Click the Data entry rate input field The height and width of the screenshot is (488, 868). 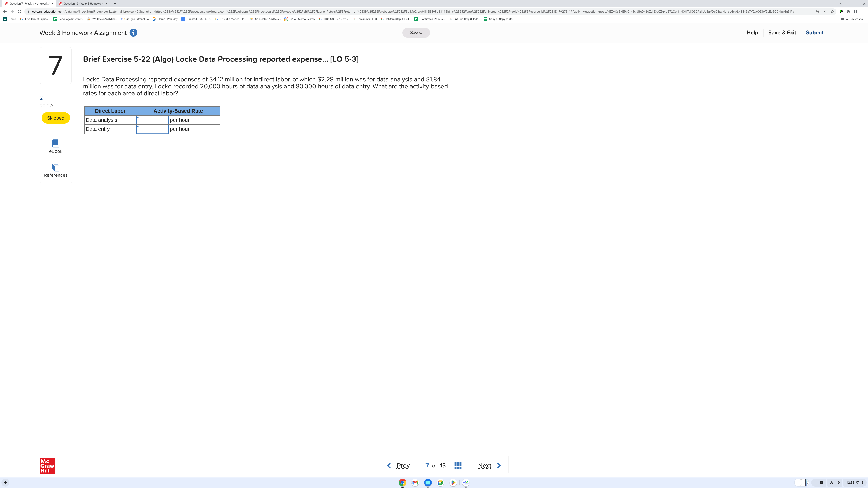coord(152,129)
